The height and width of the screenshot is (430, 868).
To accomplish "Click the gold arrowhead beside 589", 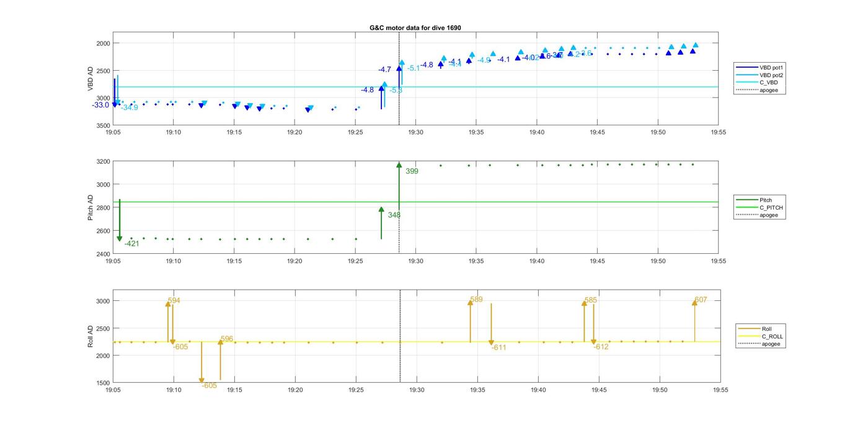I will pos(470,302).
